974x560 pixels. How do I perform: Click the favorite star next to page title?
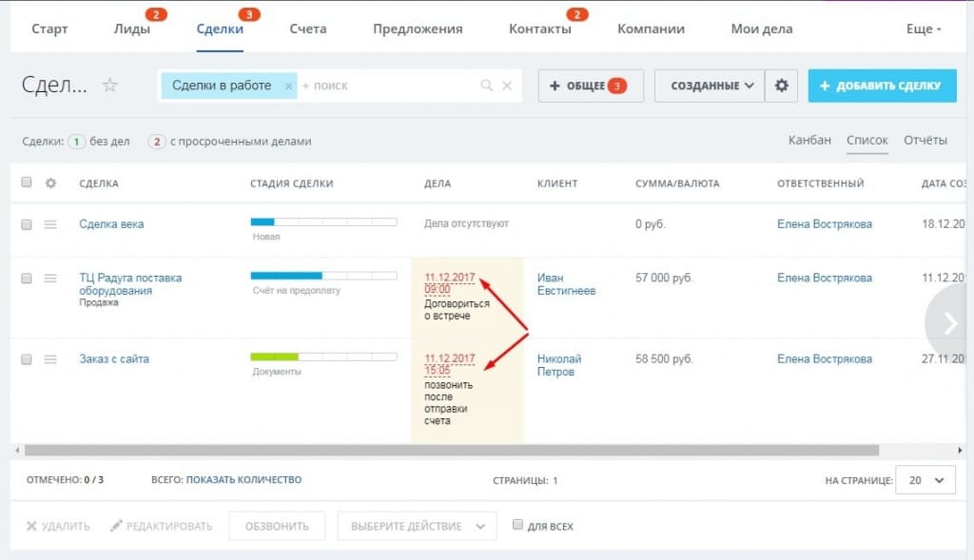point(110,86)
